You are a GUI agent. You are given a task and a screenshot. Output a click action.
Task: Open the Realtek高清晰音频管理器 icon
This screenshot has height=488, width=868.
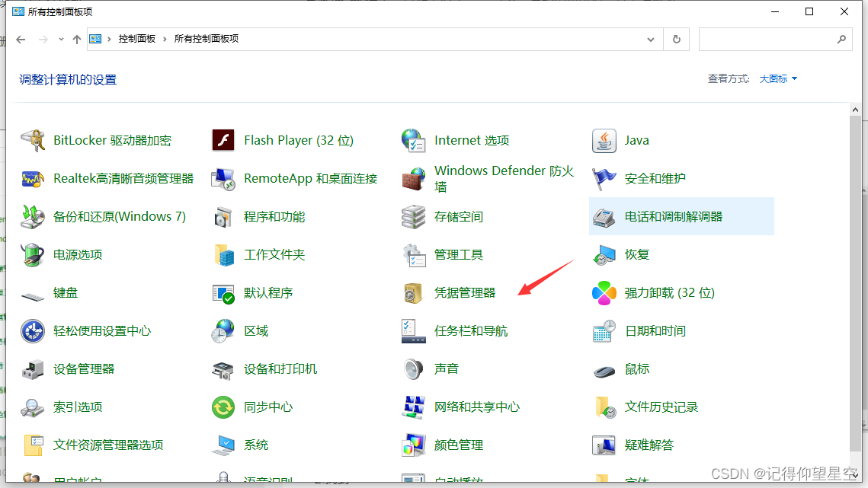click(33, 179)
